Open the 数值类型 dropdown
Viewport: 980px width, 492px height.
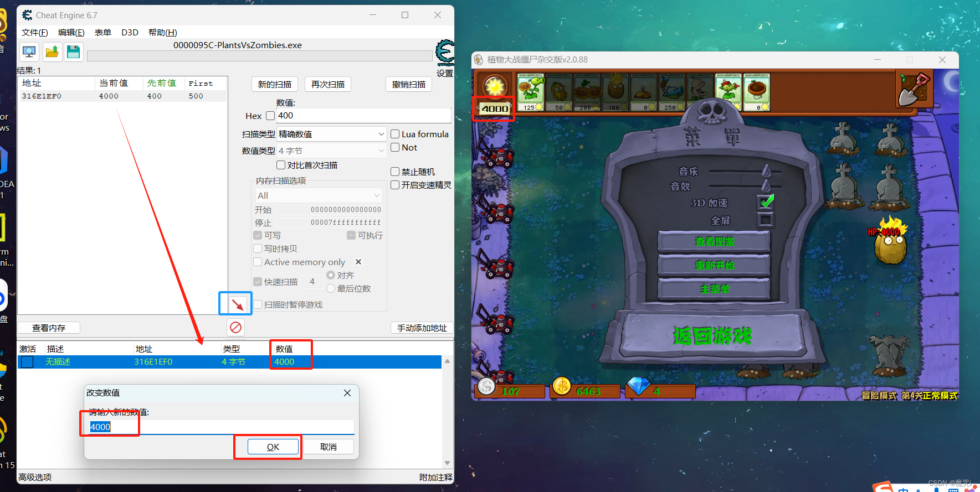(x=331, y=151)
